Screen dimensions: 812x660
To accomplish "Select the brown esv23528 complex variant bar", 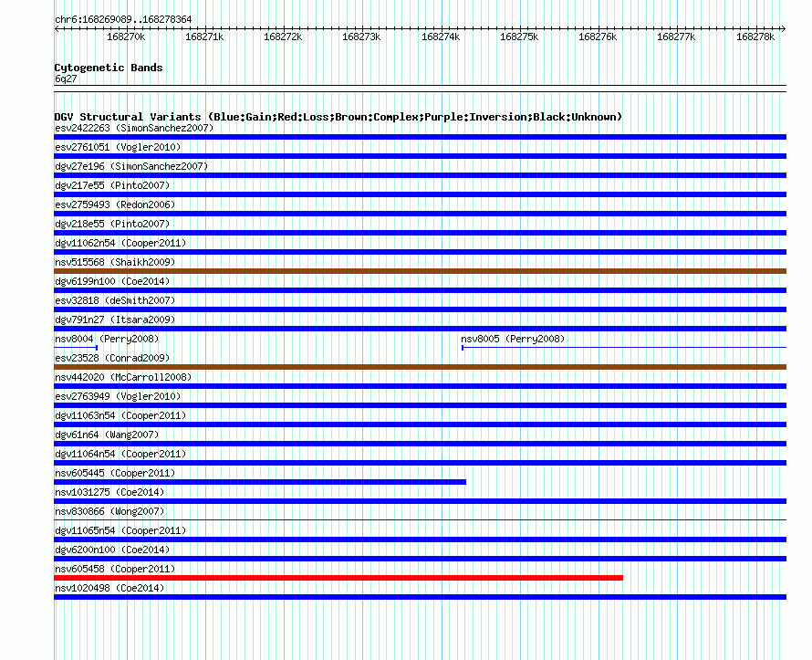I will [420, 367].
